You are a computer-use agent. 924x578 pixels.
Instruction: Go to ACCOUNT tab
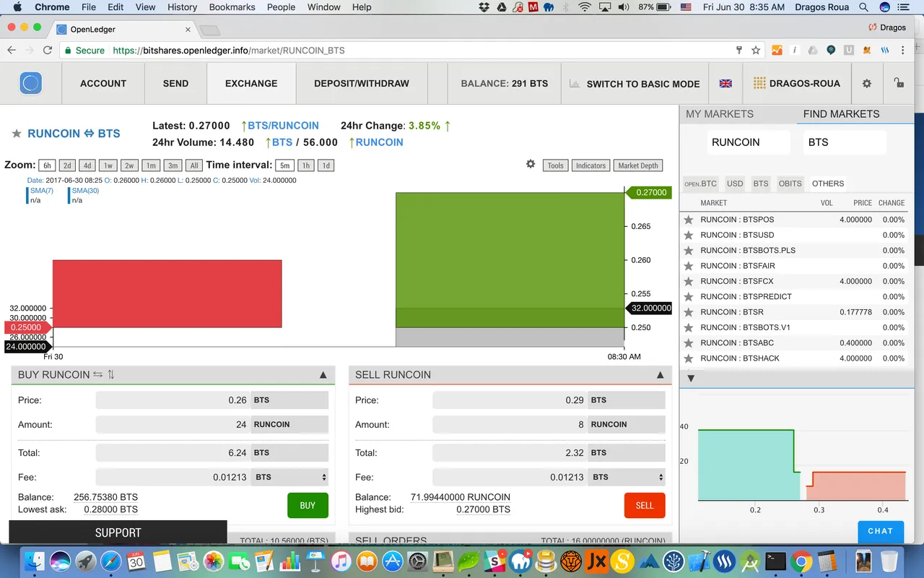pos(103,83)
